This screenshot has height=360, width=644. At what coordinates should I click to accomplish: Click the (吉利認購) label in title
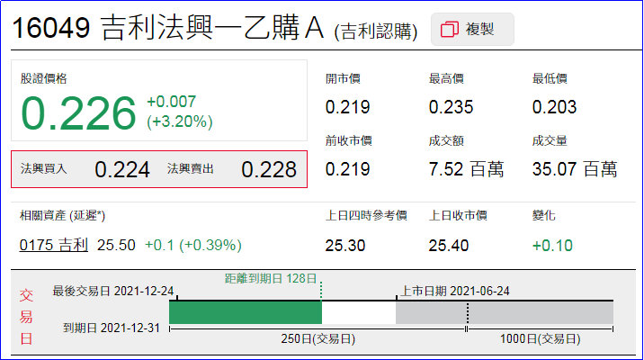pos(376,31)
